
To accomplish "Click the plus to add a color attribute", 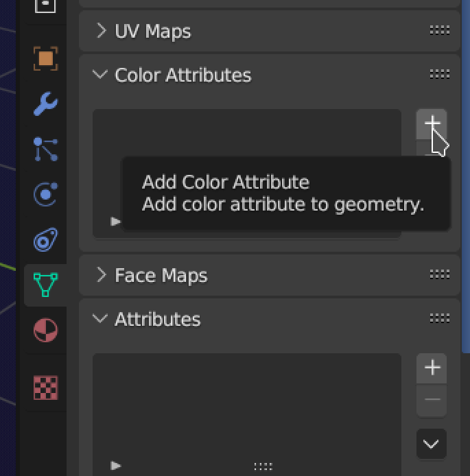I will pos(432,123).
